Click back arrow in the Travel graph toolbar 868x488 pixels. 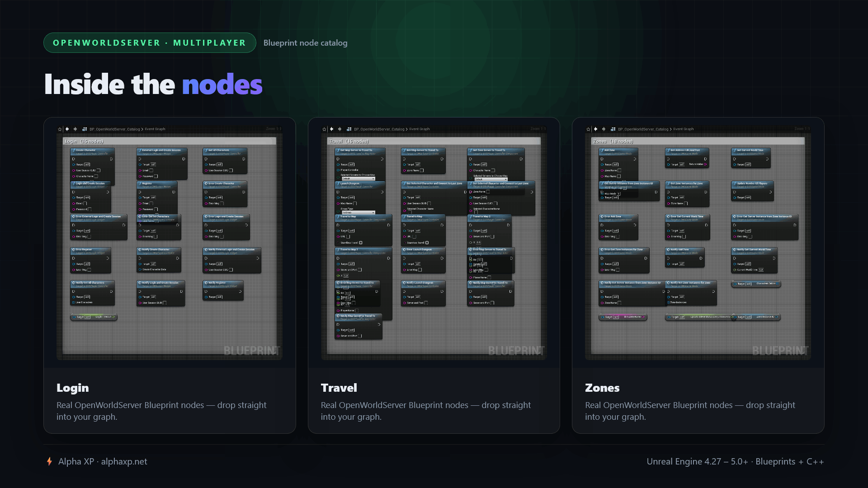coord(332,129)
